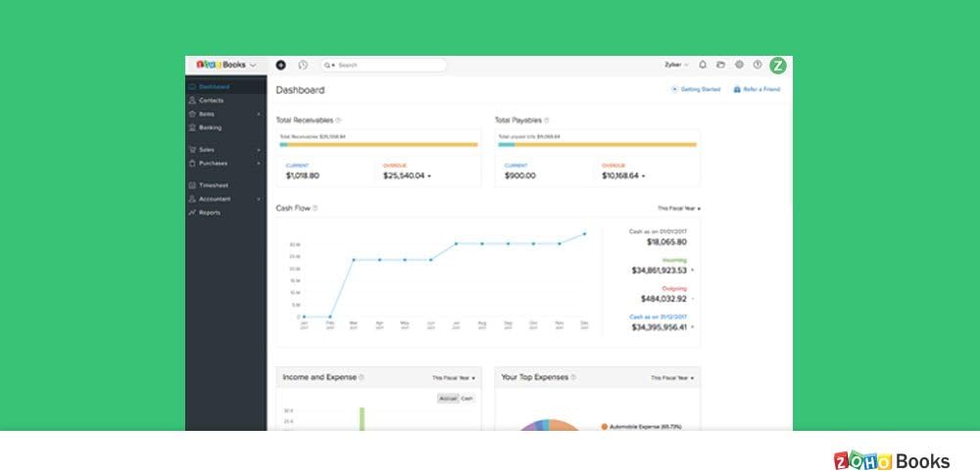This screenshot has height=472, width=980.
Task: Click the info icon beside Total Payables
Action: (x=547, y=119)
